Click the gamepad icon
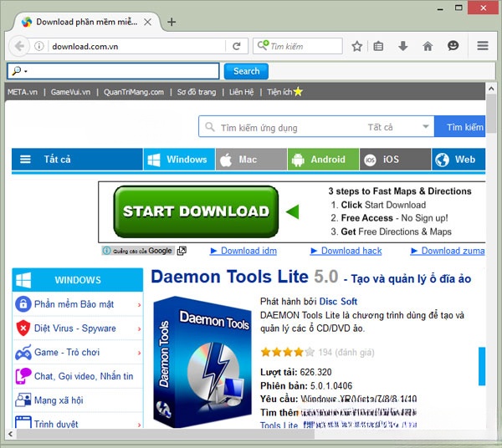502x448 pixels. tap(23, 353)
